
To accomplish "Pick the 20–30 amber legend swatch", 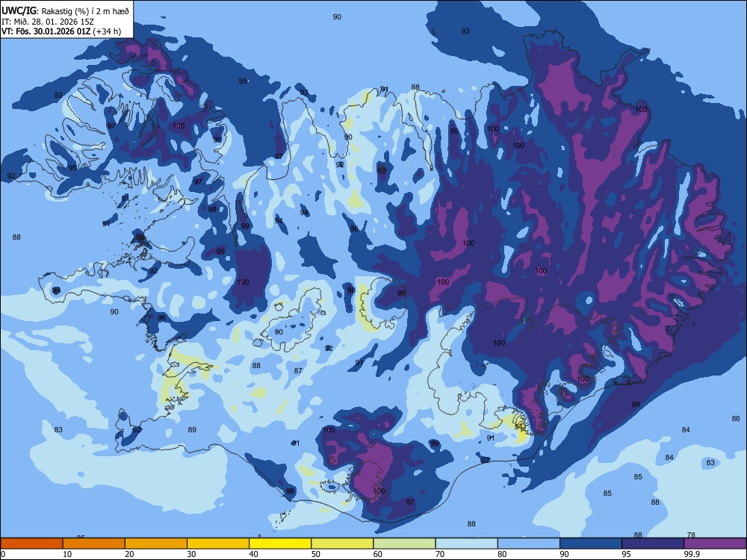I will [x=156, y=544].
